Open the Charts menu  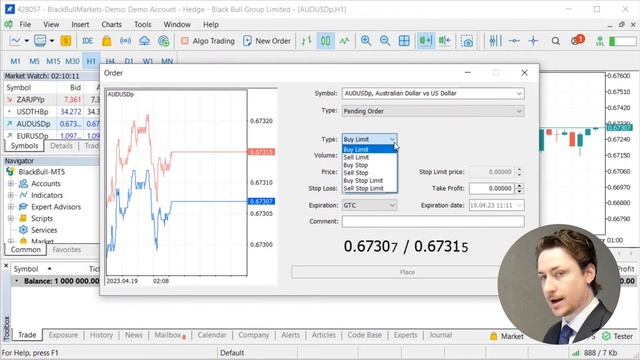point(111,24)
